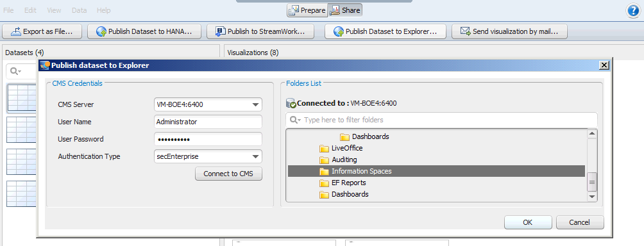This screenshot has width=644, height=246.
Task: Click the EF Reports folder icon
Action: point(325,183)
